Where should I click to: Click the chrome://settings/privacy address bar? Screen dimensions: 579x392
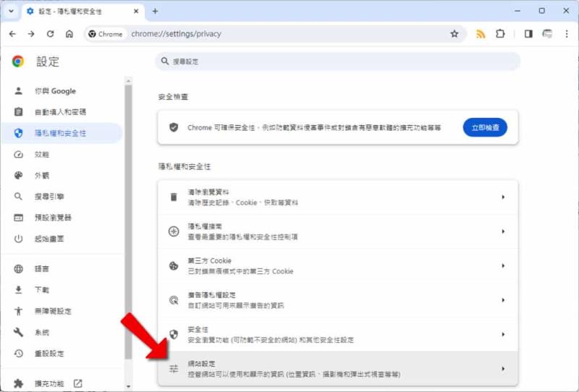coord(277,34)
